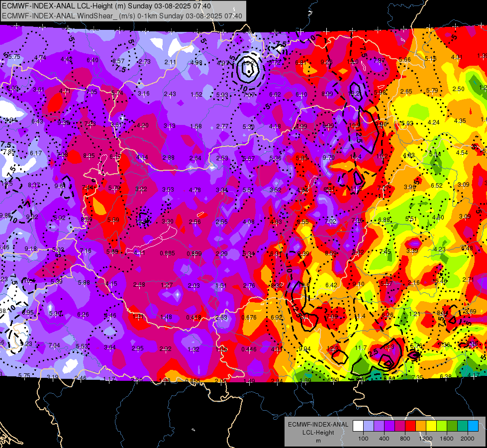Click the grid value 4.24

click(434, 122)
